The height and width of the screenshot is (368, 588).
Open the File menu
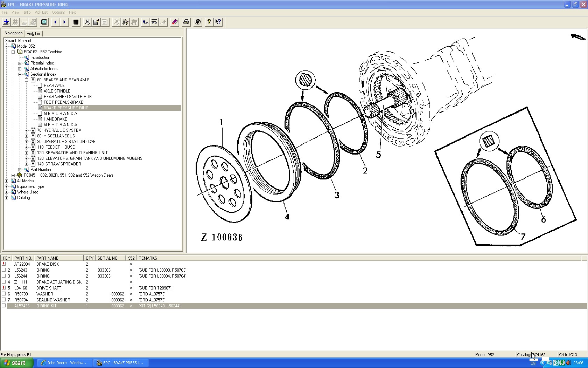click(x=5, y=12)
